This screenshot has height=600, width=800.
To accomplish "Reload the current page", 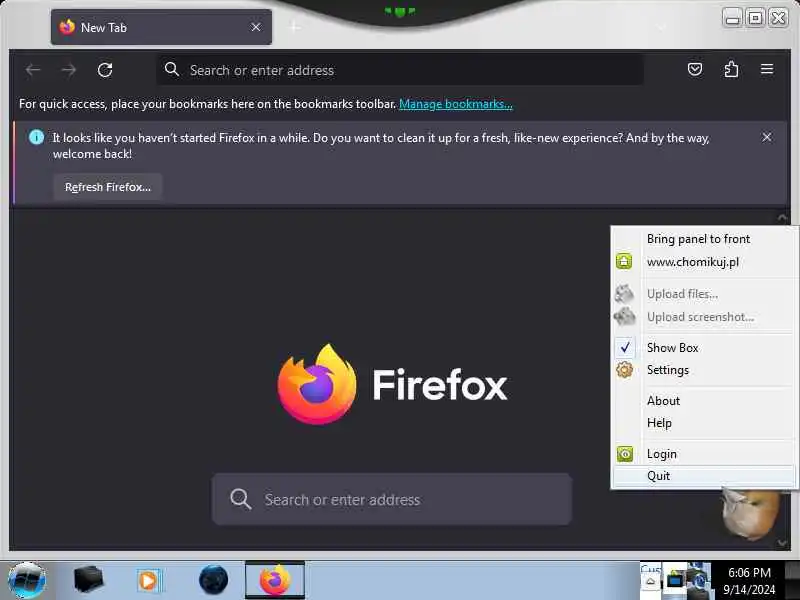I will point(105,69).
